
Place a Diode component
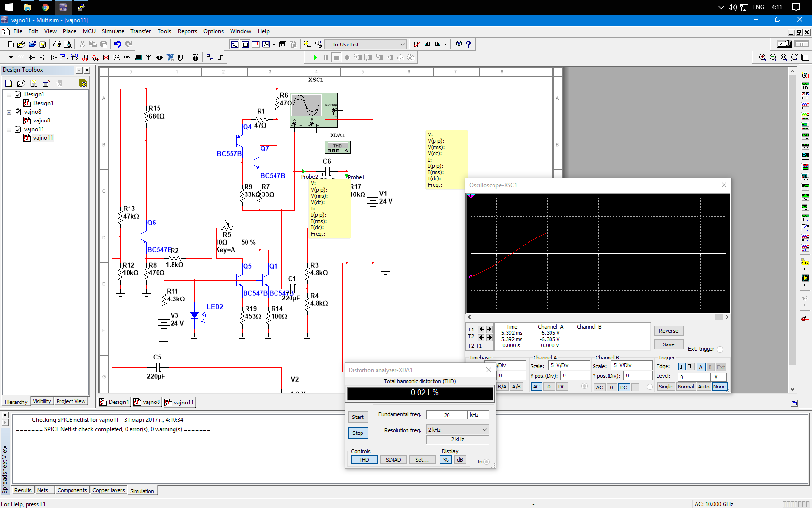point(32,57)
